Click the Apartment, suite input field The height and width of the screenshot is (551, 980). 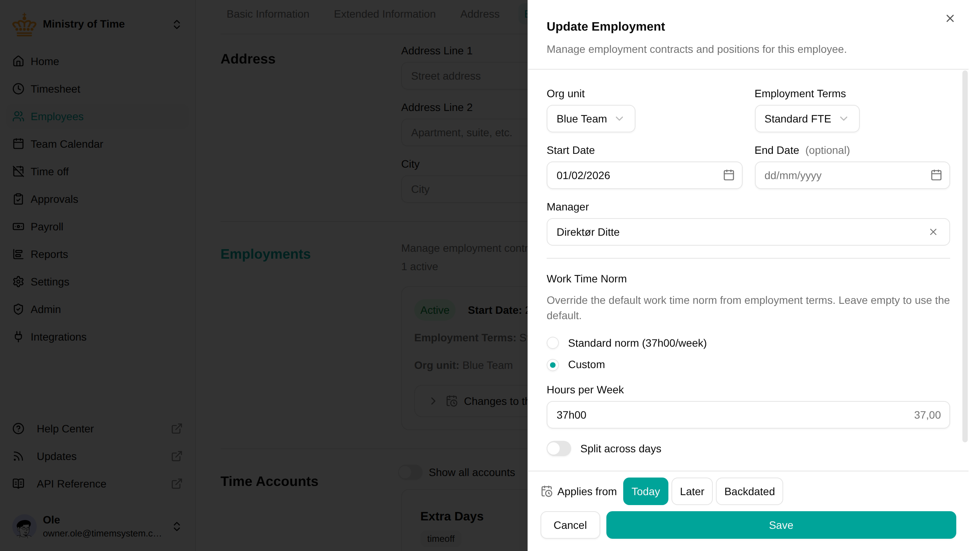click(464, 132)
